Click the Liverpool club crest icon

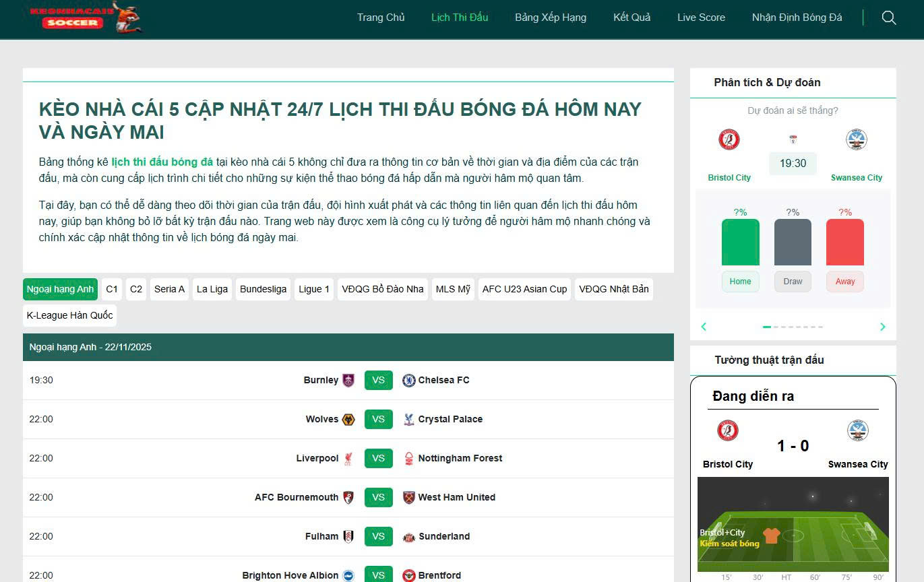click(348, 458)
